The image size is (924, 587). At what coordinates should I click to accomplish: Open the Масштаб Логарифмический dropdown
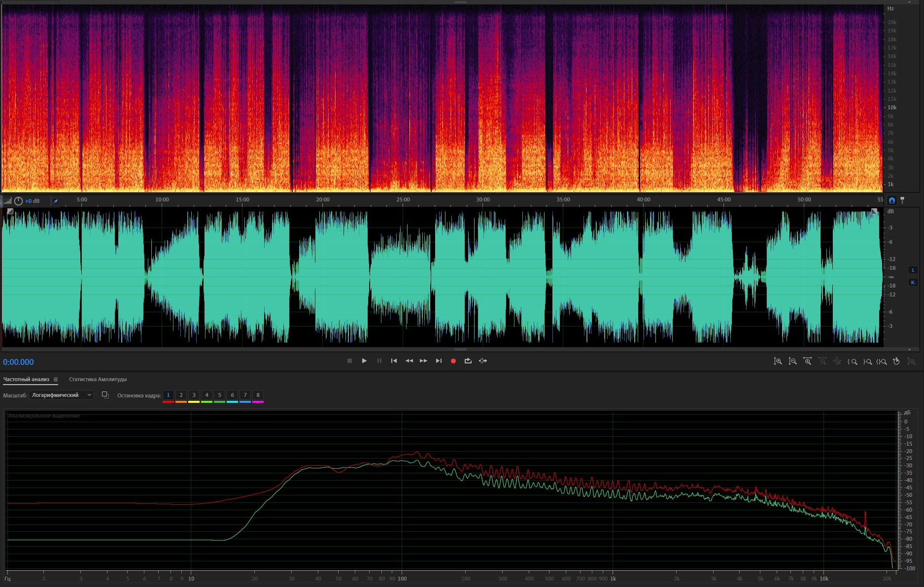pyautogui.click(x=61, y=395)
